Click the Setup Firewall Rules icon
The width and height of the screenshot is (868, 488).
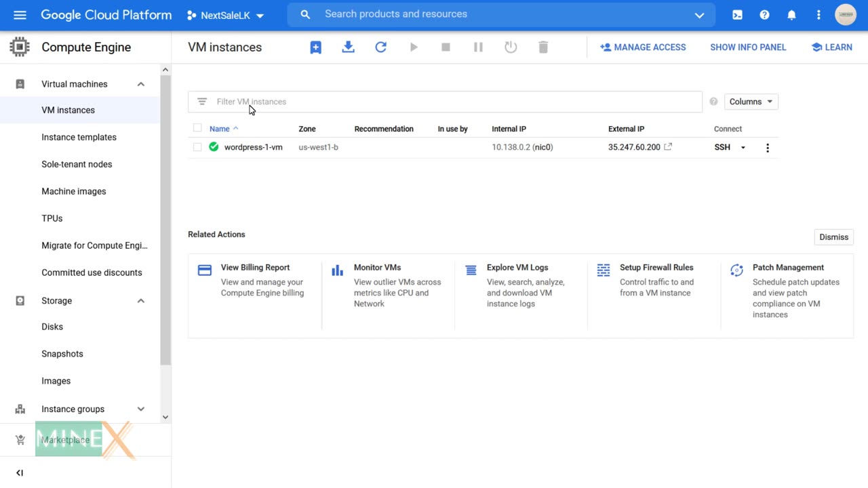tap(604, 270)
